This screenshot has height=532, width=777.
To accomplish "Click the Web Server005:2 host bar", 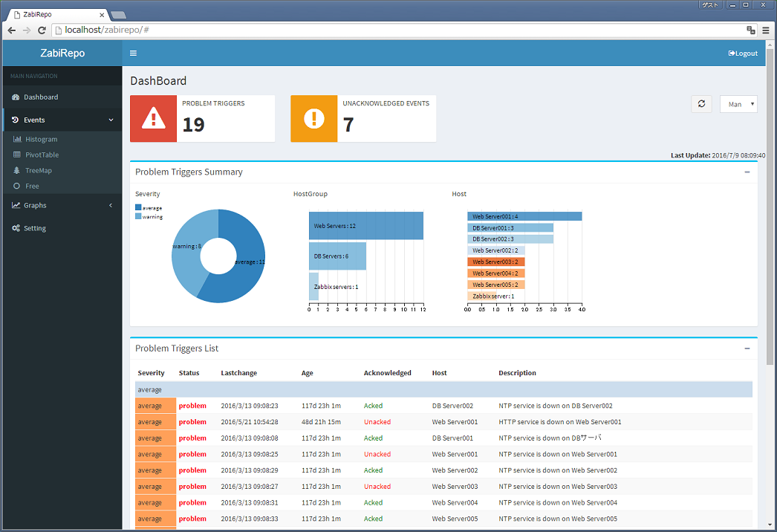I will click(x=496, y=285).
